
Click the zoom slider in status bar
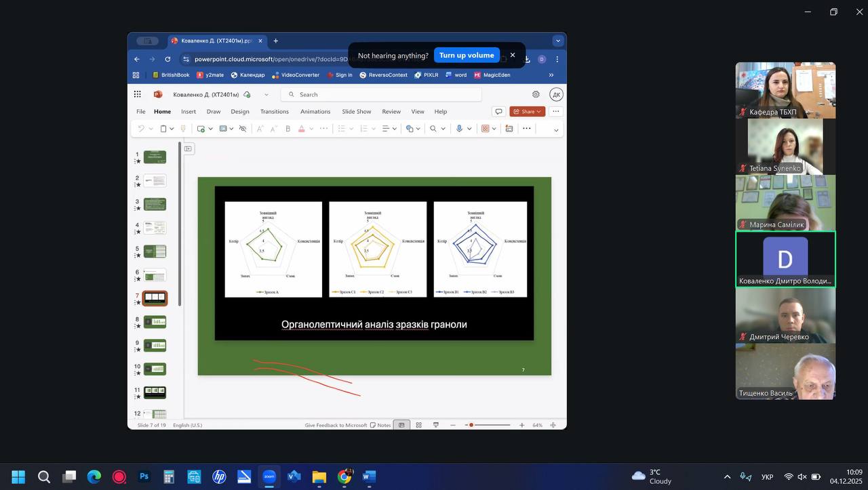(488, 425)
